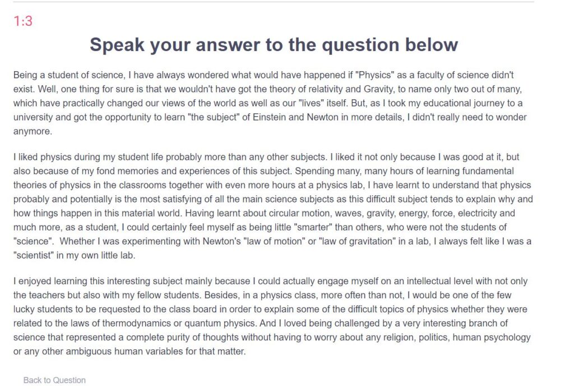Click the paragraph starting 'I enjoyed learning this'
574x392 pixels.
272,316
